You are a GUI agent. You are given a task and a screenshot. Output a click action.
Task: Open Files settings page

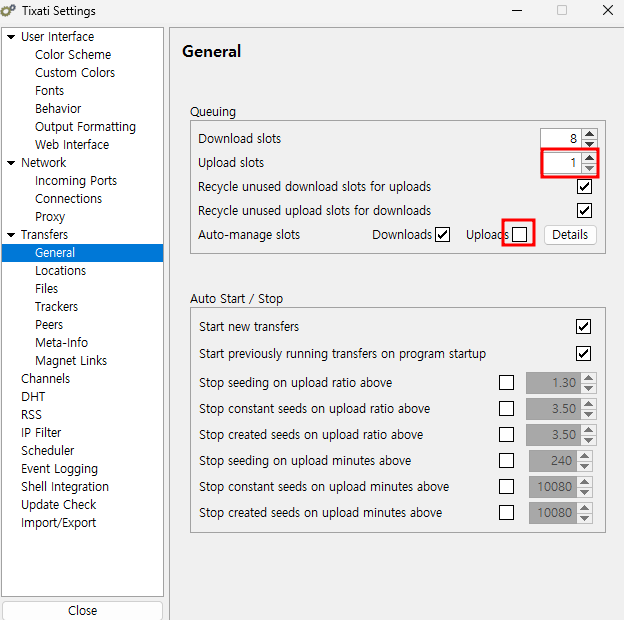coord(46,289)
